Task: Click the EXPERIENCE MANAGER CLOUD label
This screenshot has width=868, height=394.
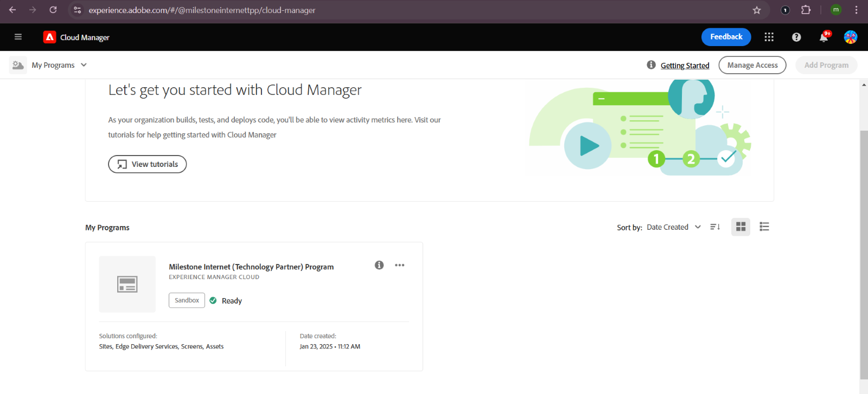Action: pyautogui.click(x=214, y=277)
